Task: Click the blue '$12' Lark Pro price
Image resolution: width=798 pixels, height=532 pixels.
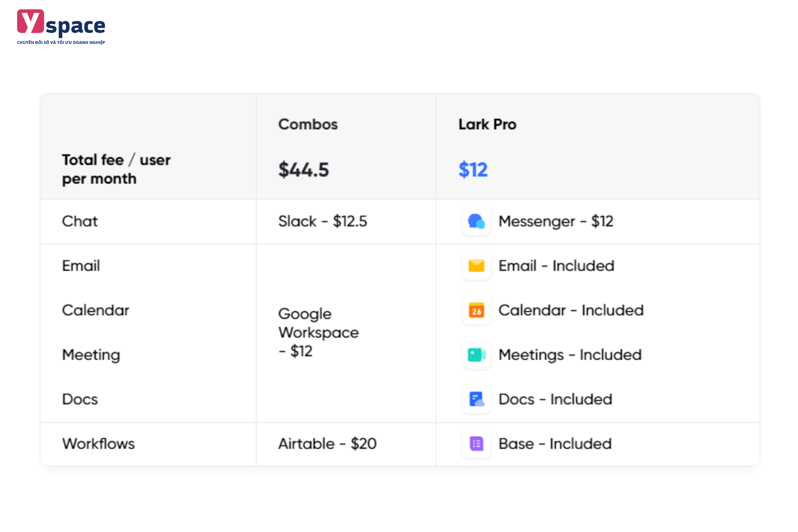Action: pyautogui.click(x=473, y=169)
